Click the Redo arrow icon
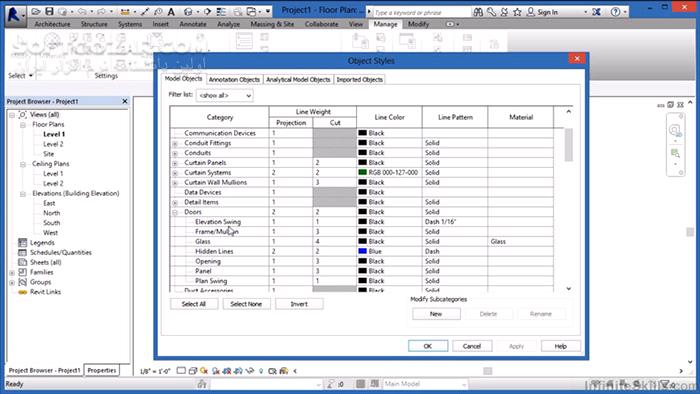The height and width of the screenshot is (394, 700). pos(100,12)
